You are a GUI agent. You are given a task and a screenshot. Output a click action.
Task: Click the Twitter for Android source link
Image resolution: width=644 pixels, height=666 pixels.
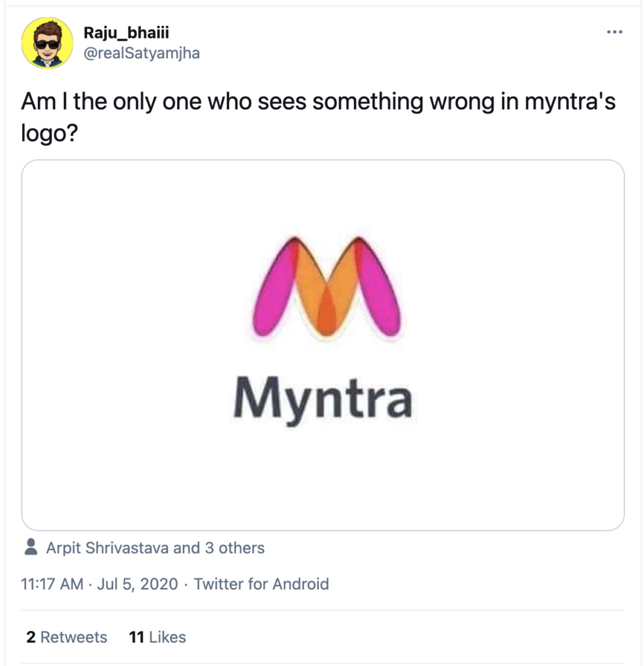point(262,584)
